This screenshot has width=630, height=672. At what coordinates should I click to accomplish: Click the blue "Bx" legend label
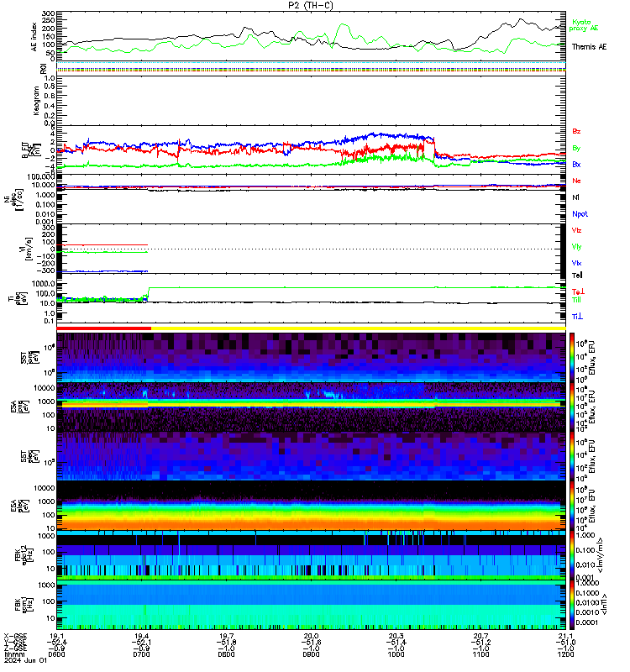click(576, 165)
